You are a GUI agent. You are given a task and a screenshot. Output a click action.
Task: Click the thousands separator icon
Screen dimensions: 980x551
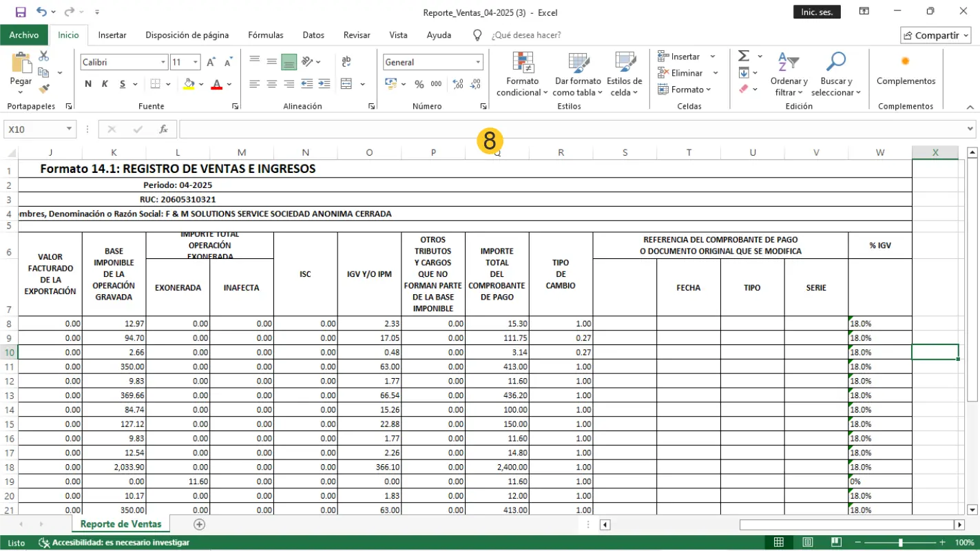[x=436, y=84]
